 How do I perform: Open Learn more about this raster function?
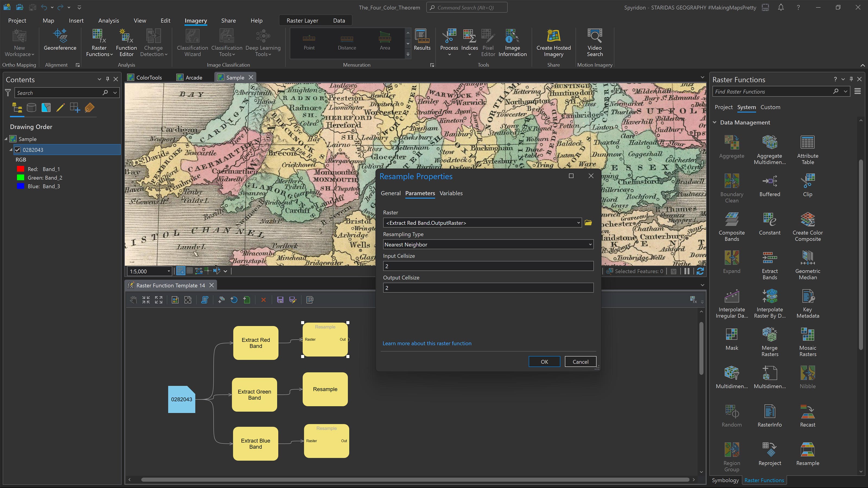(427, 343)
